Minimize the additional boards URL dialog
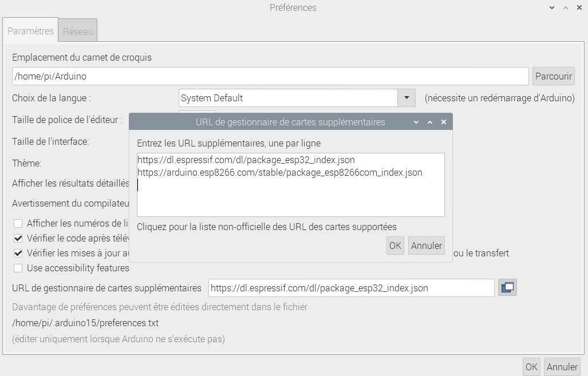The width and height of the screenshot is (588, 376). [416, 122]
